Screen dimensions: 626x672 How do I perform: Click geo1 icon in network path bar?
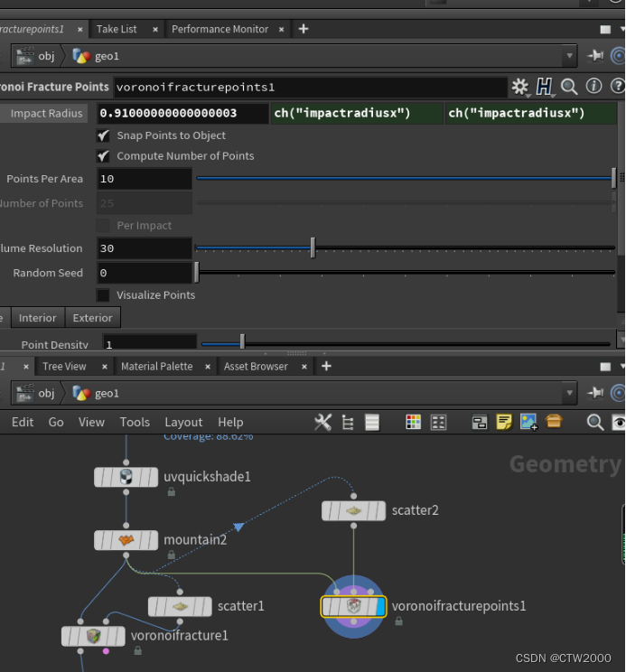click(x=81, y=393)
